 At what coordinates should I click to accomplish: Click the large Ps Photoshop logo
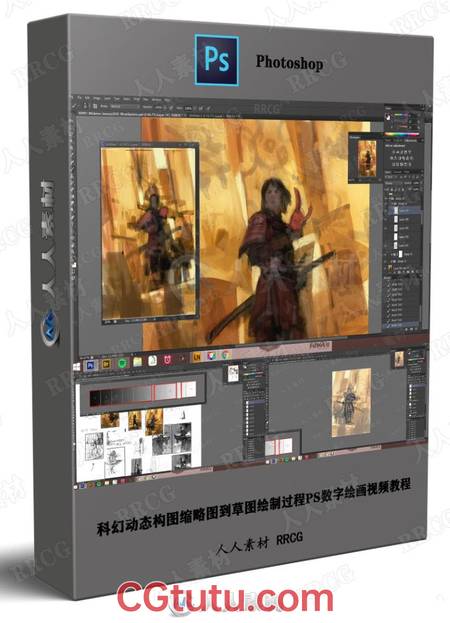point(217,60)
